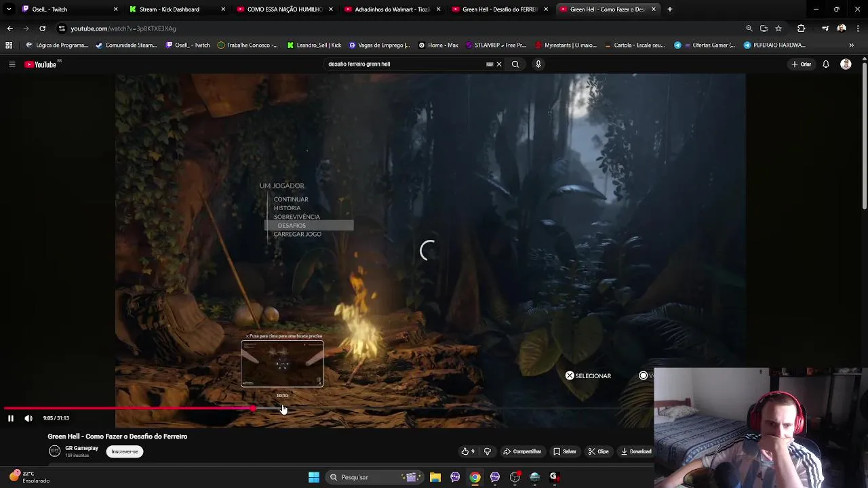Open the YouTube account avatar menu
The width and height of the screenshot is (868, 488).
point(846,64)
